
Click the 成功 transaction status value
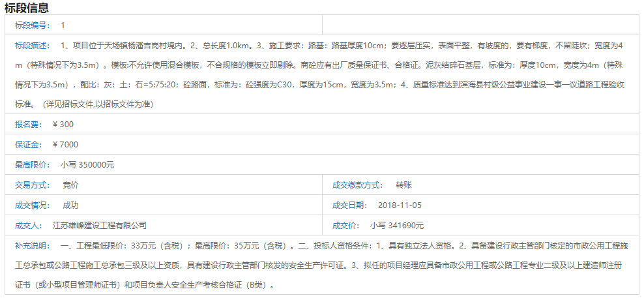tap(70, 205)
